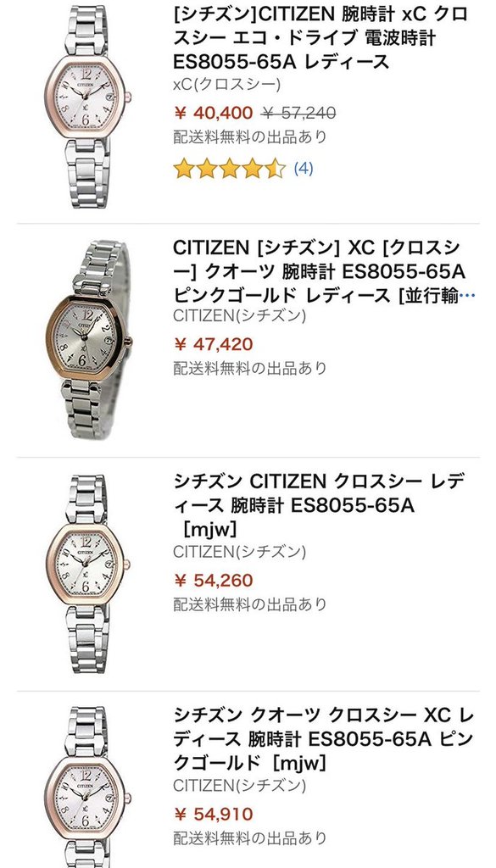Viewport: 496px width, 868px height.
Task: Open the (4) reviews count link
Action: tap(304, 169)
